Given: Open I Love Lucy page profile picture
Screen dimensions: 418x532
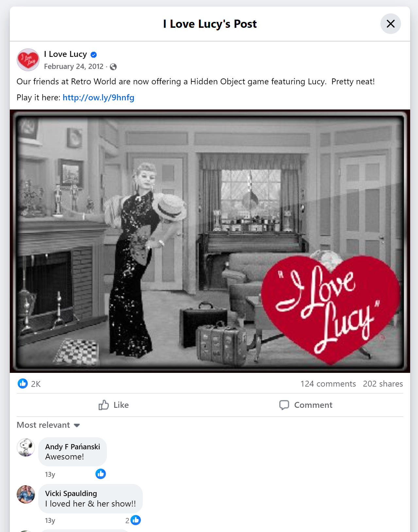Looking at the screenshot, I should tap(28, 60).
